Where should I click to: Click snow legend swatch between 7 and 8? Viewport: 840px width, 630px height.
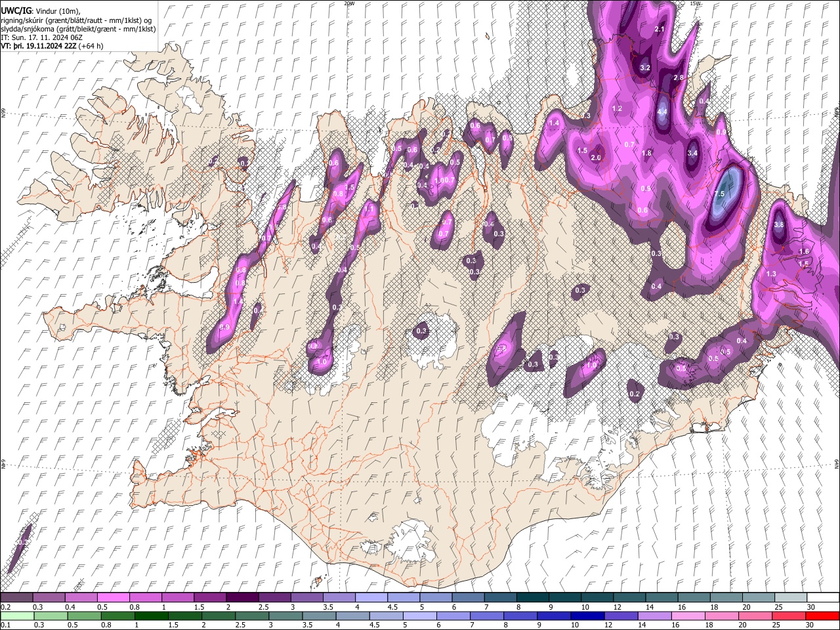pyautogui.click(x=500, y=598)
